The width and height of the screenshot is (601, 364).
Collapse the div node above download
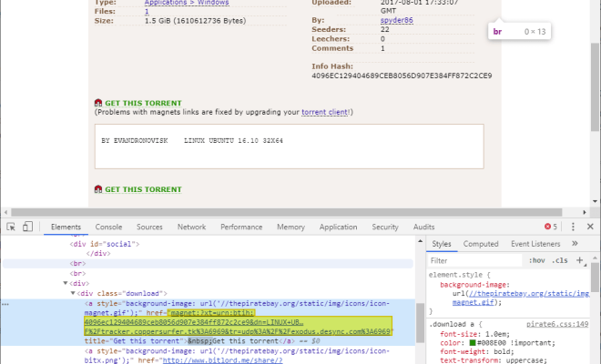[x=66, y=283]
